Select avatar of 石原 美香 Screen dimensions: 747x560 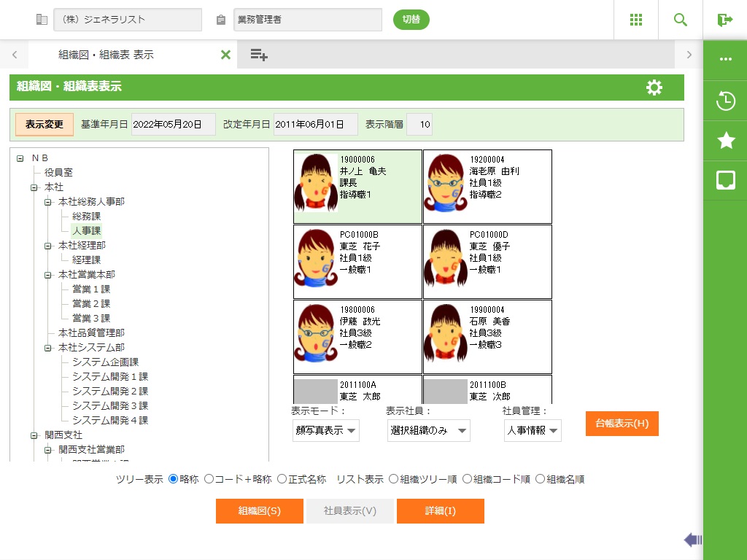coord(446,332)
